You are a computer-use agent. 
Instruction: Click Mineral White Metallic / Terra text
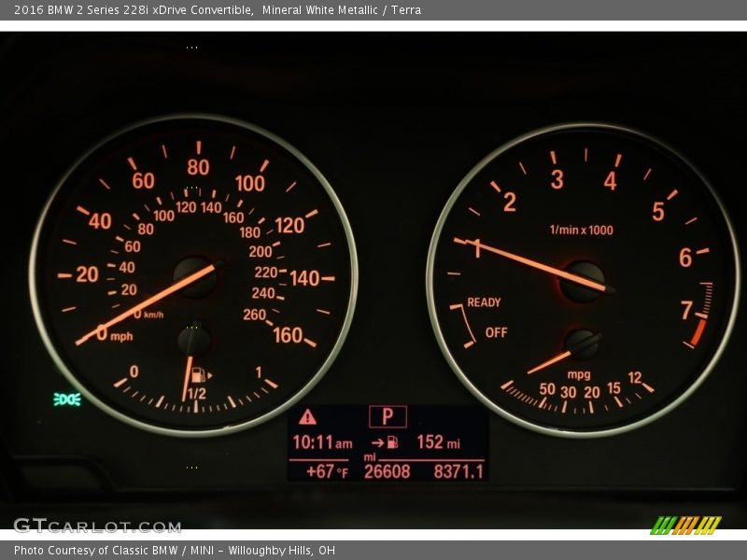341,9
